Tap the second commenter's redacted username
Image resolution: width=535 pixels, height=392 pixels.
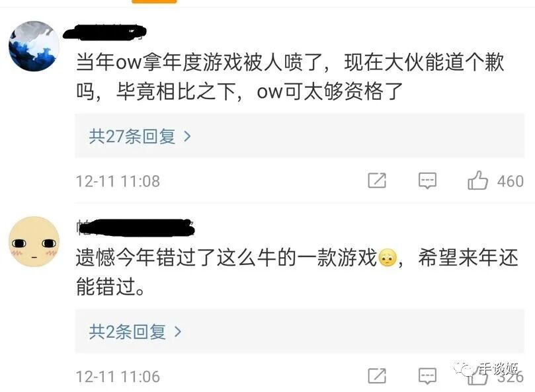[136, 228]
